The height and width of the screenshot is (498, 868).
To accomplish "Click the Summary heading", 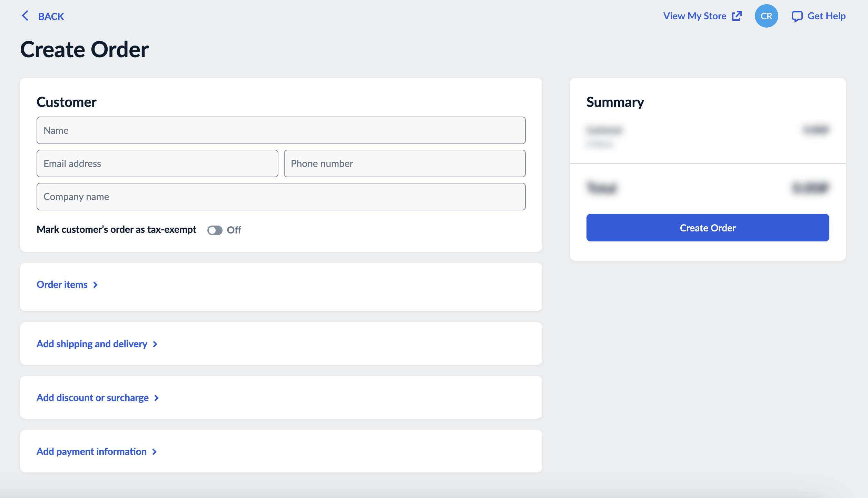I will 615,102.
